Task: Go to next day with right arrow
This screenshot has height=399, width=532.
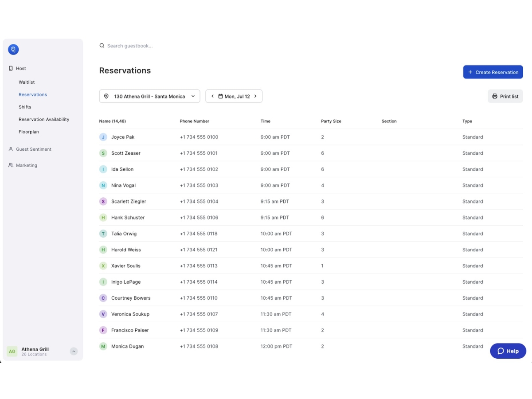Action: (x=255, y=96)
